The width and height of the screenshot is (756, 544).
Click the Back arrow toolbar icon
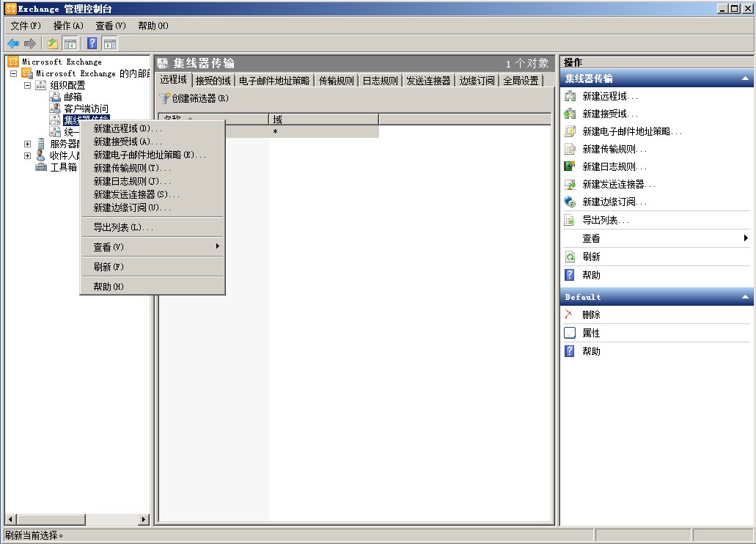coord(13,44)
